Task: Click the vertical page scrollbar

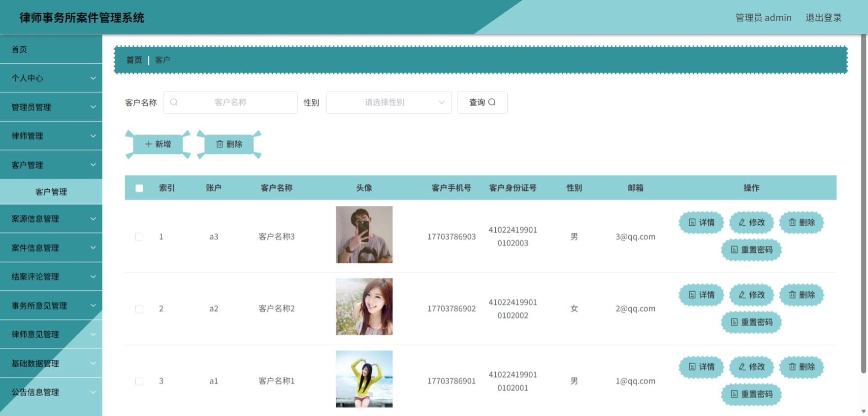Action: (864, 205)
